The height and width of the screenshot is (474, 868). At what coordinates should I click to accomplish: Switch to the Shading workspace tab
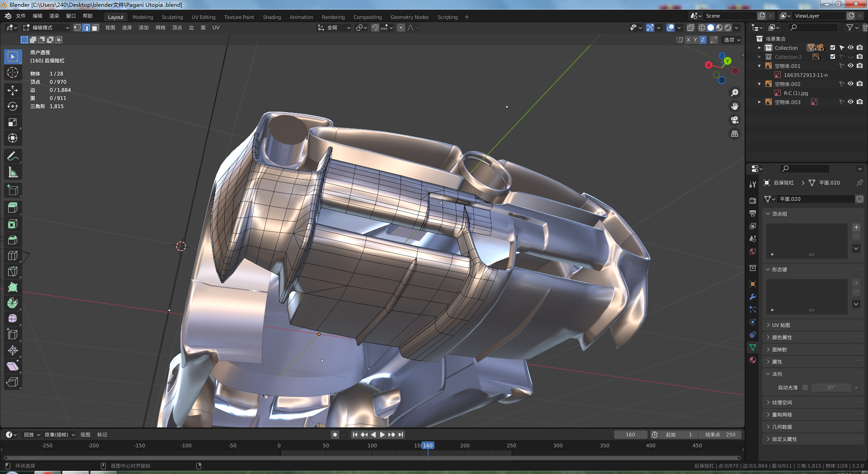coord(272,17)
